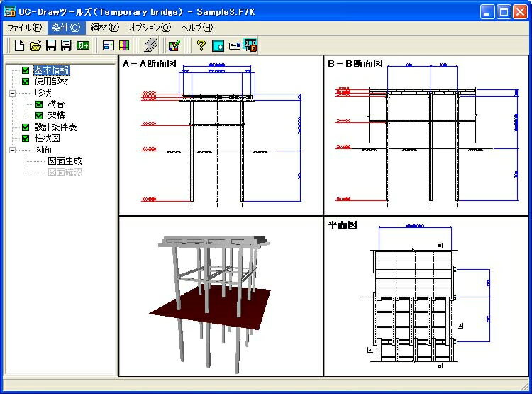Toggle the 設計条件表 checkbox
532x394 pixels.
tap(26, 127)
